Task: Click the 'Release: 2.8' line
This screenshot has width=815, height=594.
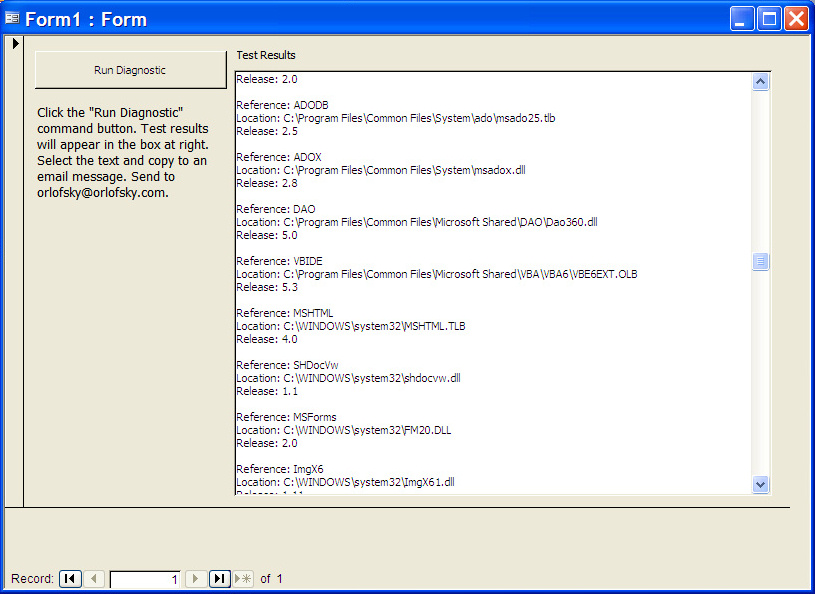Action: point(267,183)
